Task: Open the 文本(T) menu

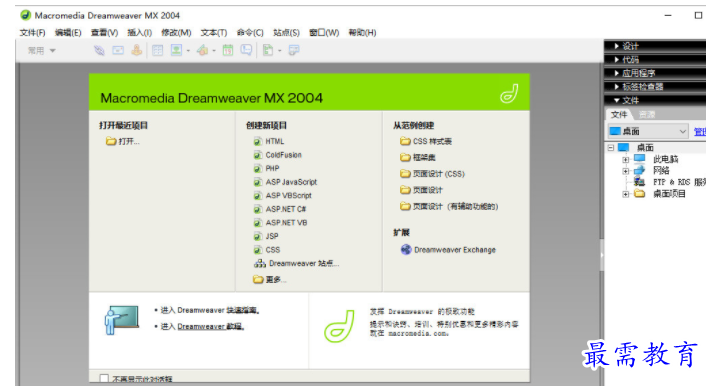Action: [214, 33]
